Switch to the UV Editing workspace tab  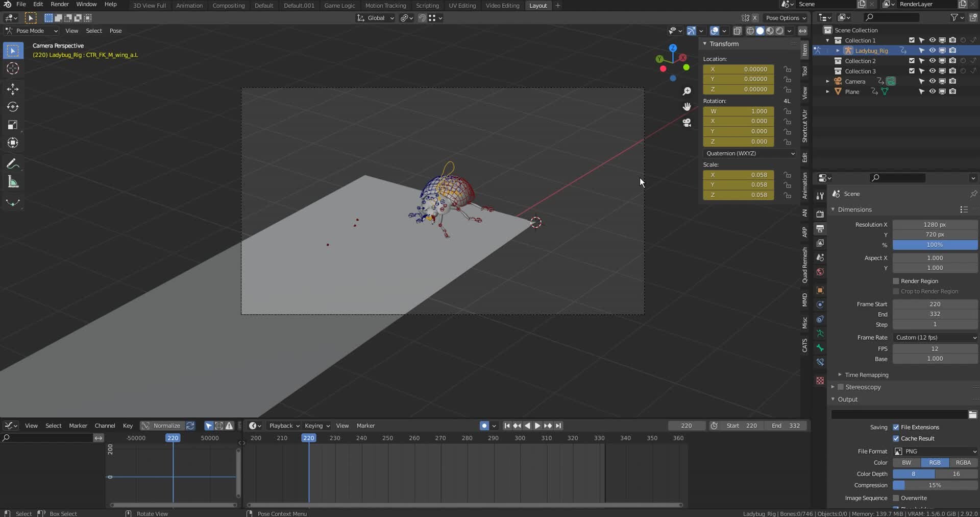click(x=462, y=6)
